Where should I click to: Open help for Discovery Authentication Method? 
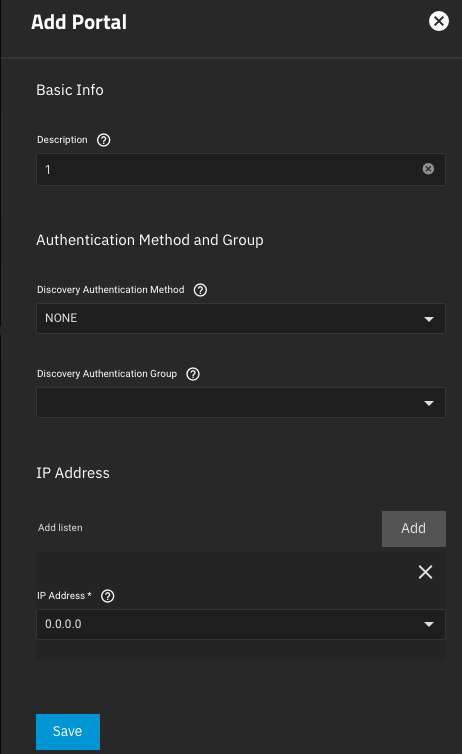coord(200,290)
